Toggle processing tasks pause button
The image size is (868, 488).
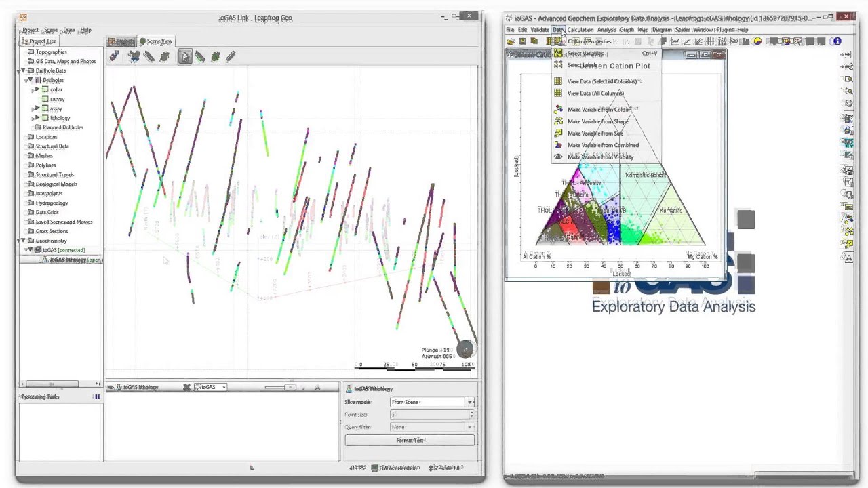[97, 396]
